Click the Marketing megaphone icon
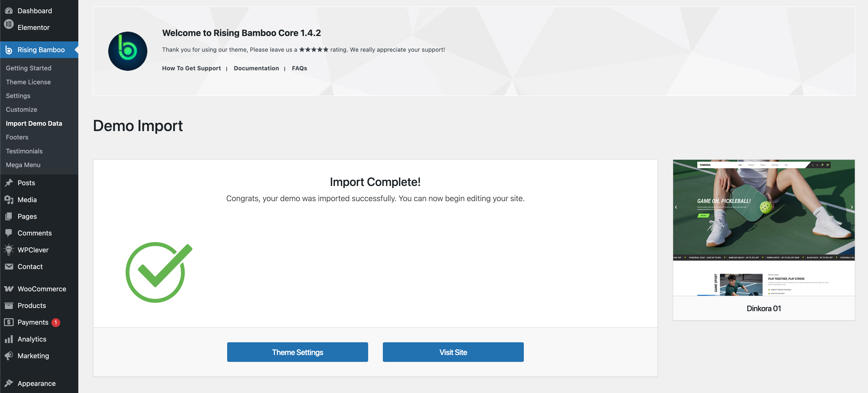Viewport: 868px width, 393px height. (9, 356)
